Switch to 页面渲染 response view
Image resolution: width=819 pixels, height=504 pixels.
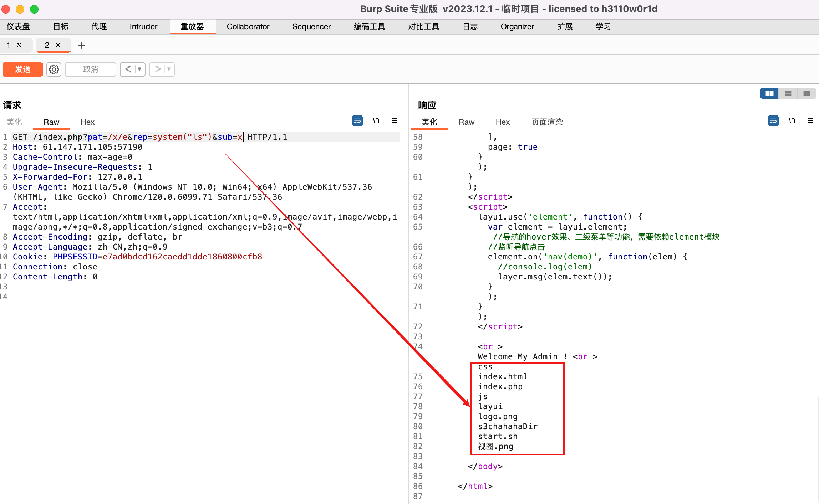click(546, 122)
